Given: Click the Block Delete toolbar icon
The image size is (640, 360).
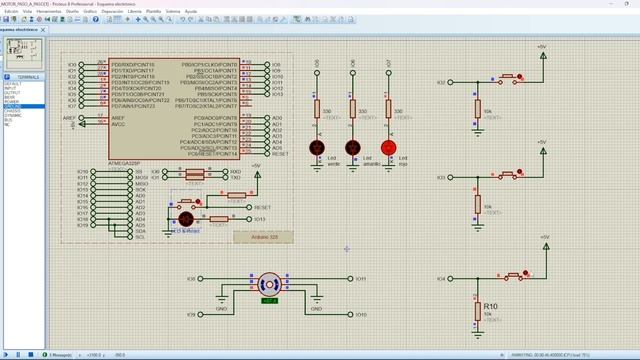Looking at the screenshot, I should pos(250,19).
